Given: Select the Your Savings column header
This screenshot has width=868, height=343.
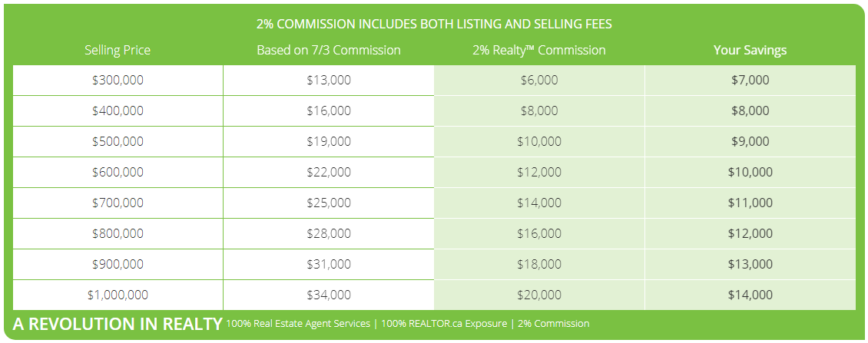Looking at the screenshot, I should click(750, 50).
